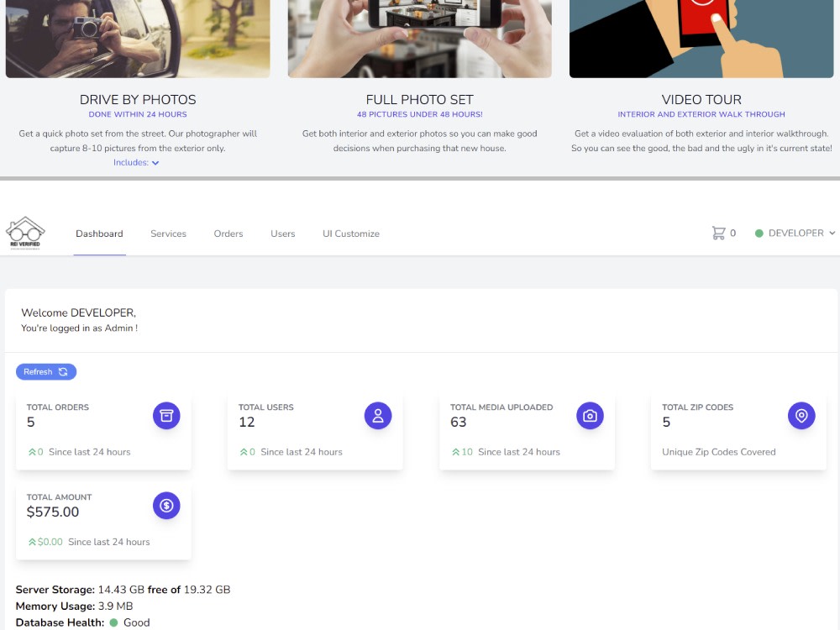
Task: Click the Total Media Uploaded camera icon
Action: [590, 416]
